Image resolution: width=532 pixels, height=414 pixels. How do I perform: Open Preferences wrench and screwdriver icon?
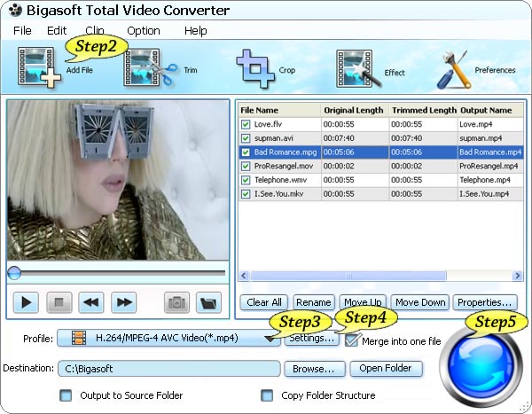tap(454, 70)
